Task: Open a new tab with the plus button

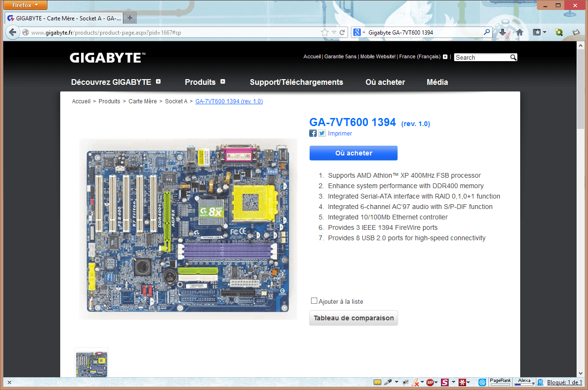Action: coord(130,18)
